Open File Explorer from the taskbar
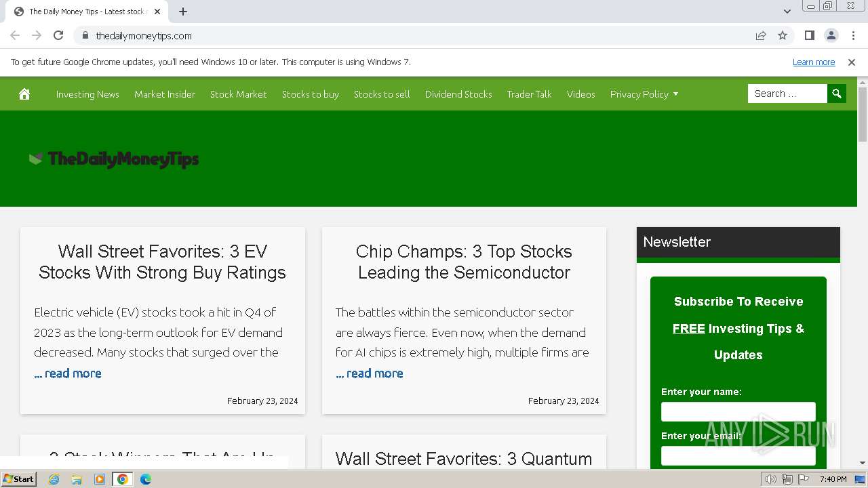 click(x=77, y=479)
